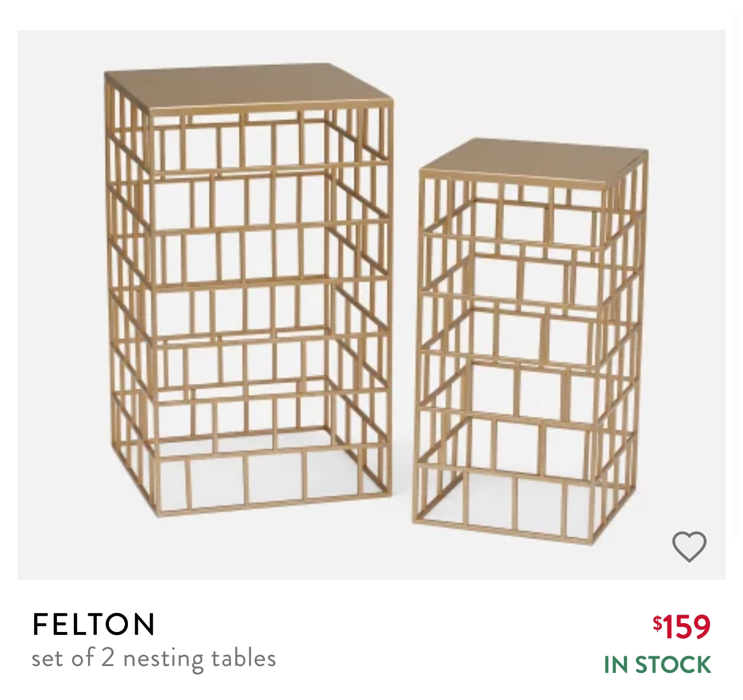Viewport: 743px width, 700px height.
Task: Click the word "tables" in the description
Action: coord(244,657)
